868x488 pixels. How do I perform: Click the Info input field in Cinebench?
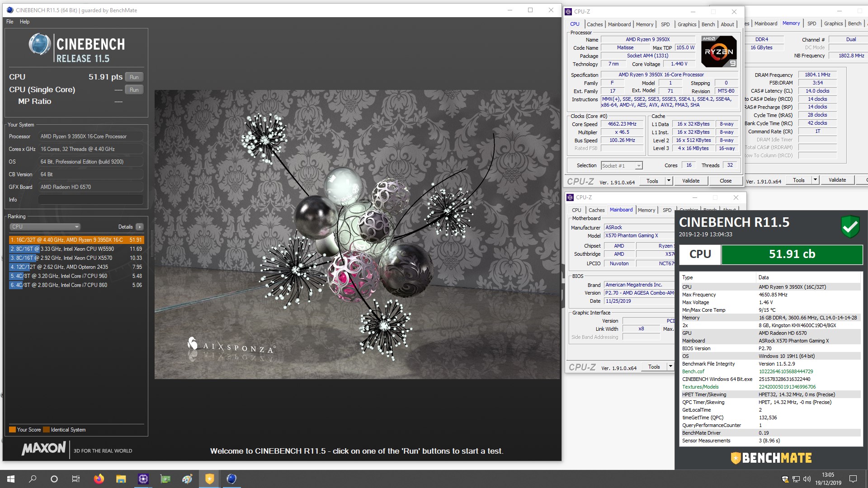coord(91,200)
